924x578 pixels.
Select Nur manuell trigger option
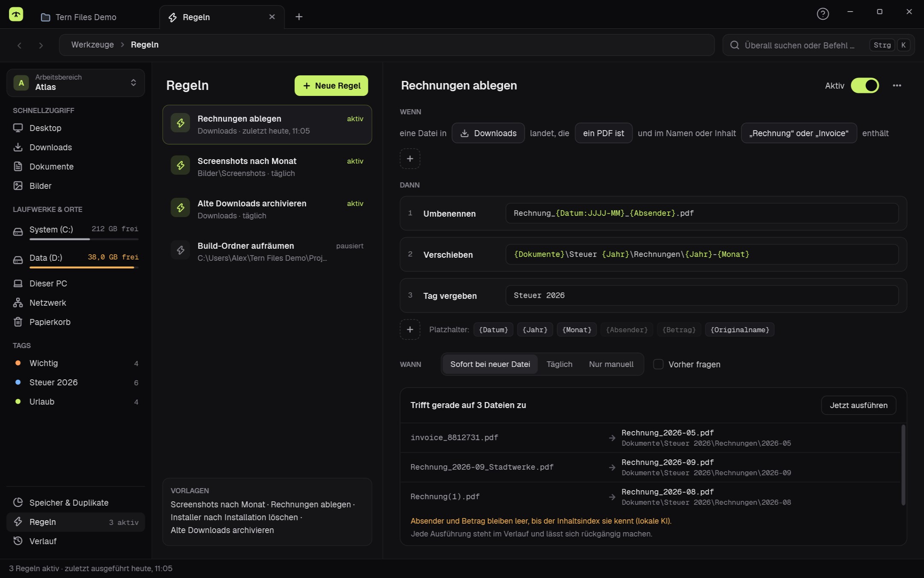pyautogui.click(x=611, y=364)
